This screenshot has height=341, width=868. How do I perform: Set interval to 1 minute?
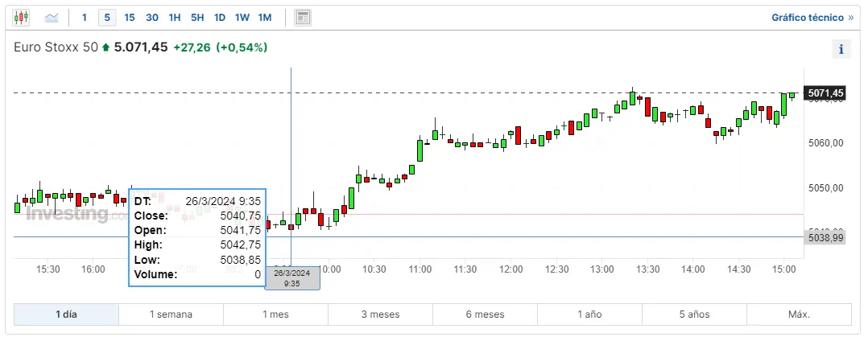tap(84, 18)
